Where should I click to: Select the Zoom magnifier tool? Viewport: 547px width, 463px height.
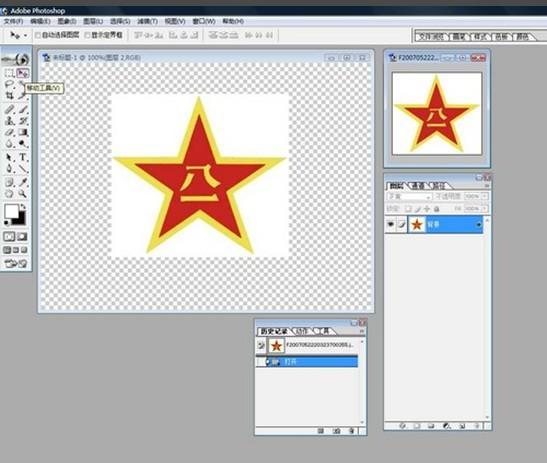23,194
